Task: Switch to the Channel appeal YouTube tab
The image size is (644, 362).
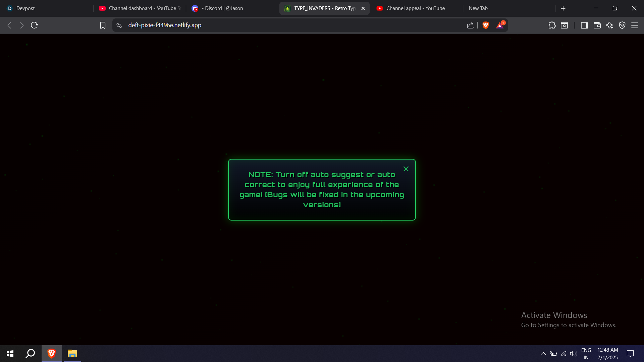Action: (415, 8)
